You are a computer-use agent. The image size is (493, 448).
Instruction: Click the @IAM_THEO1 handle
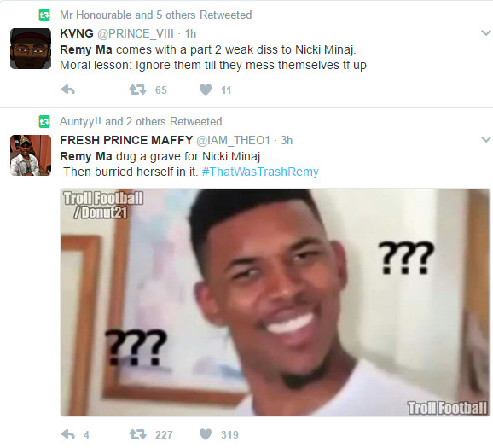pos(234,140)
